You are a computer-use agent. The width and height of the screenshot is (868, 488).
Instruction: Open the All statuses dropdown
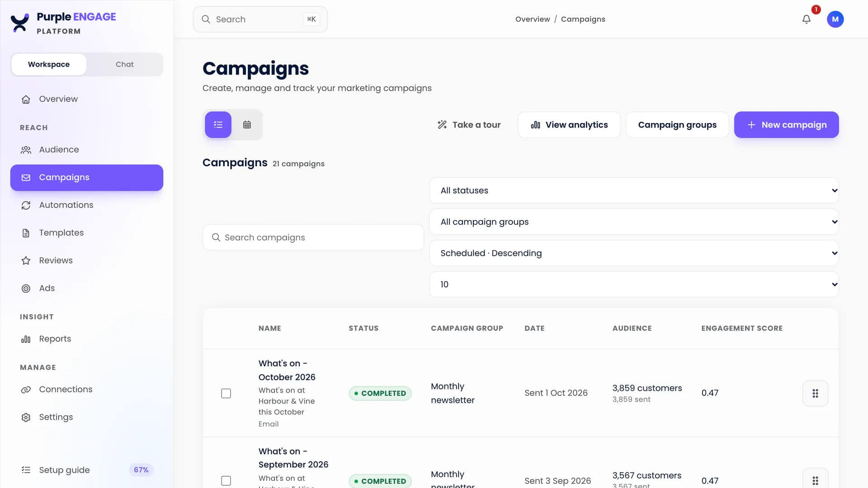click(634, 190)
